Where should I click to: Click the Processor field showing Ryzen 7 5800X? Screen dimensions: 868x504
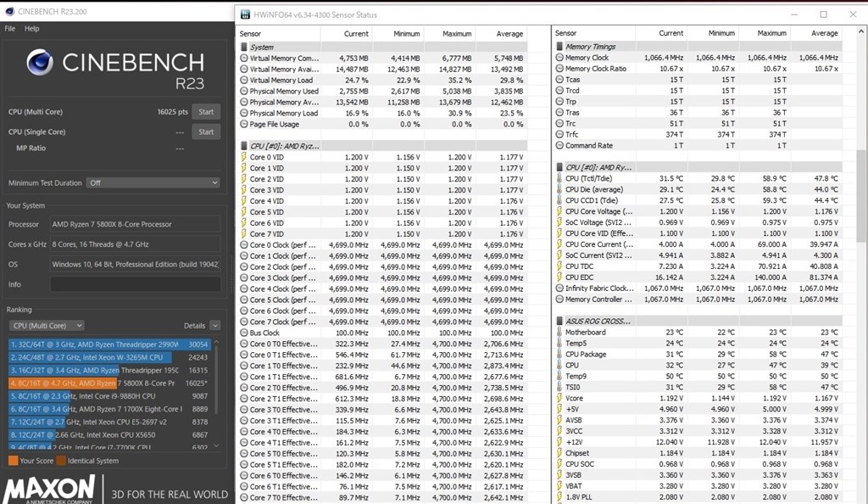[x=136, y=224]
